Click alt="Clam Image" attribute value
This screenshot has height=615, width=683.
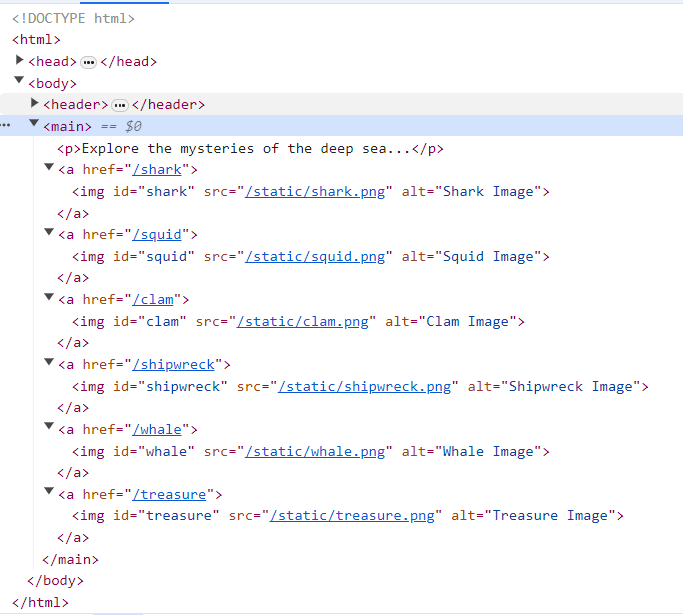pyautogui.click(x=467, y=321)
